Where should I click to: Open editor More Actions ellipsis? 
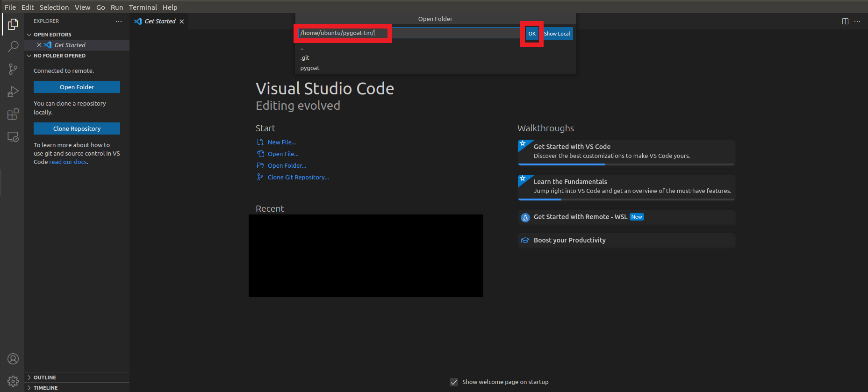857,21
